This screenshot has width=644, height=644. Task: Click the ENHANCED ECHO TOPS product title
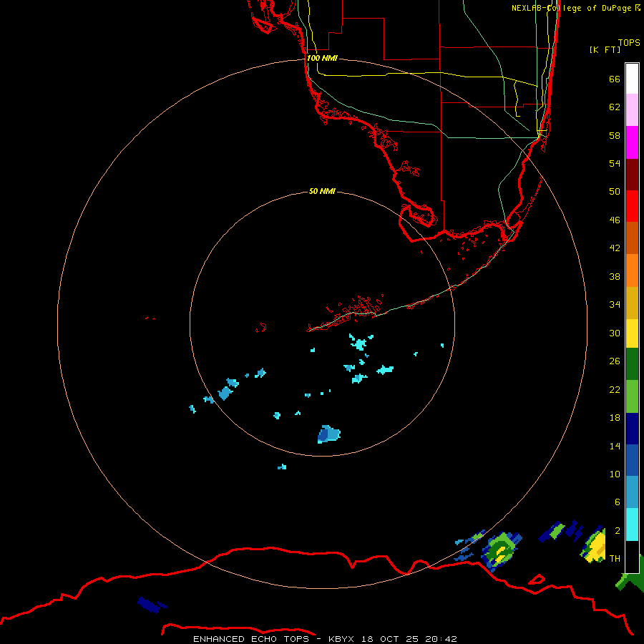[251, 639]
